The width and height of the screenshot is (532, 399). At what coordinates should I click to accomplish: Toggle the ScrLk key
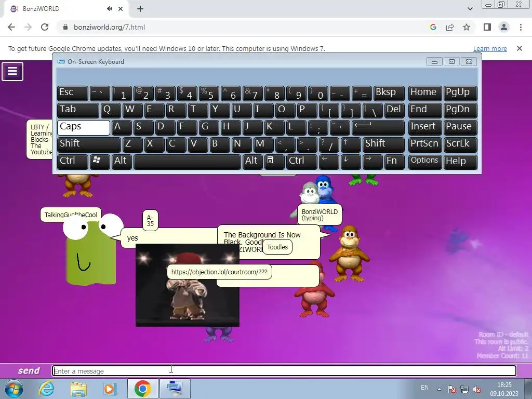[460, 144]
